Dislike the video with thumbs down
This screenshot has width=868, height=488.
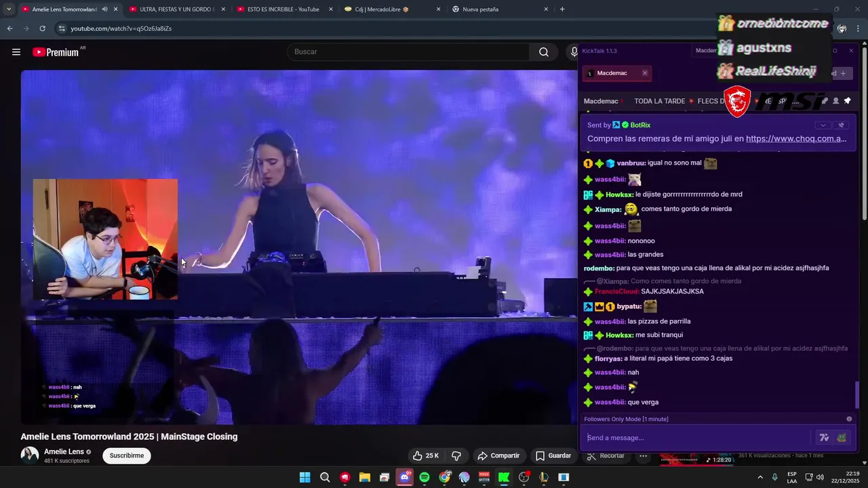456,455
